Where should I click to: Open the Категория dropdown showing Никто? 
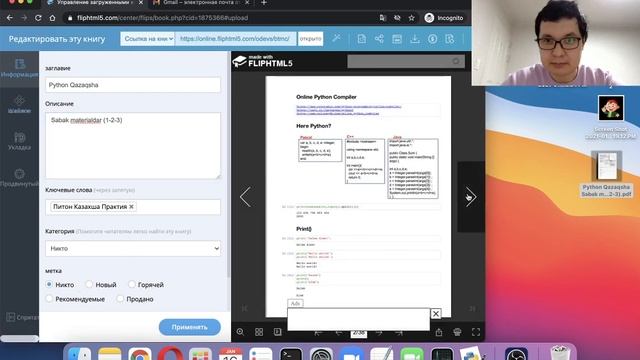pos(133,249)
